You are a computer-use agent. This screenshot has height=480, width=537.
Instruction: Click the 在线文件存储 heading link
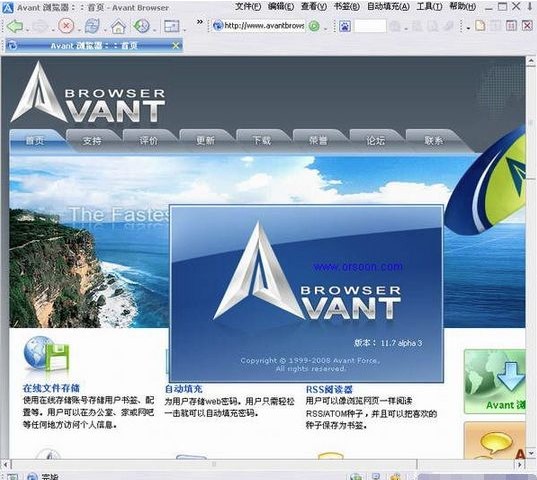click(51, 388)
